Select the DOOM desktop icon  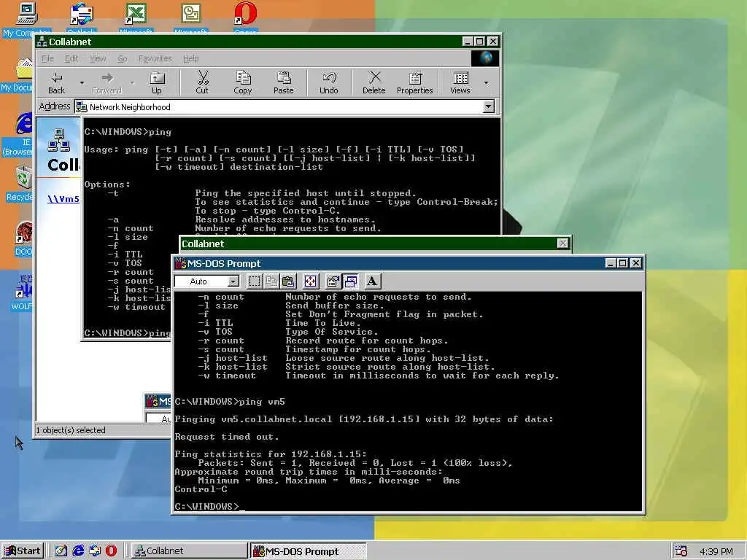[x=23, y=239]
